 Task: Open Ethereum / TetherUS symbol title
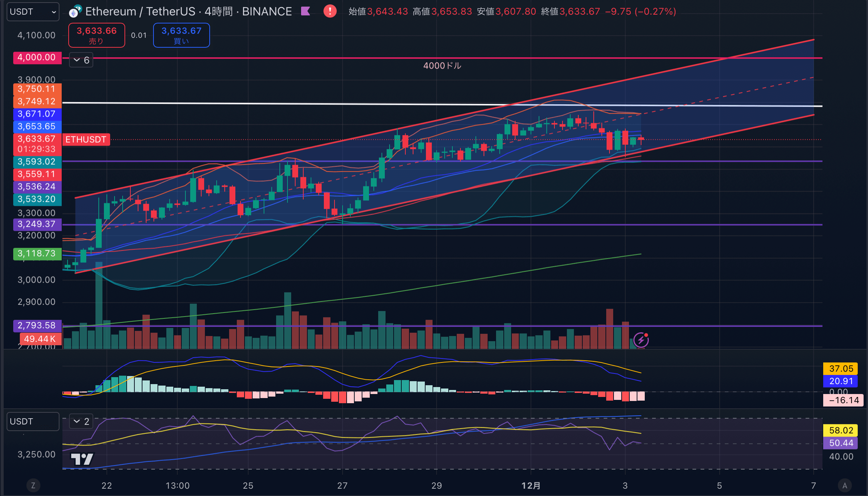click(x=188, y=12)
